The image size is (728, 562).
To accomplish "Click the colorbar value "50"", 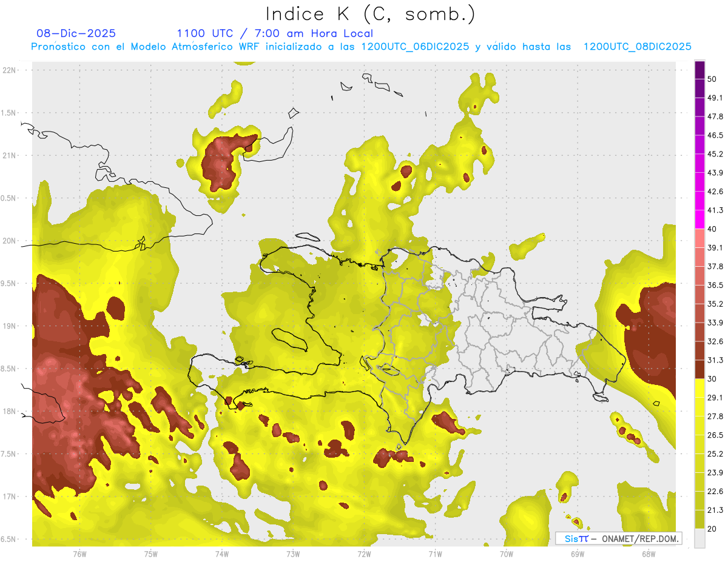I will [712, 79].
